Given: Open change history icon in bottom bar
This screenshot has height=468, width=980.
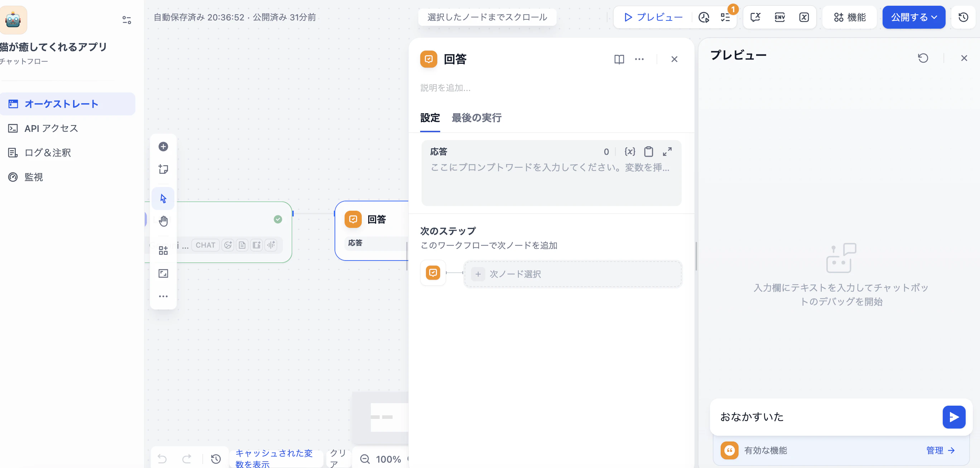Looking at the screenshot, I should click(x=216, y=459).
